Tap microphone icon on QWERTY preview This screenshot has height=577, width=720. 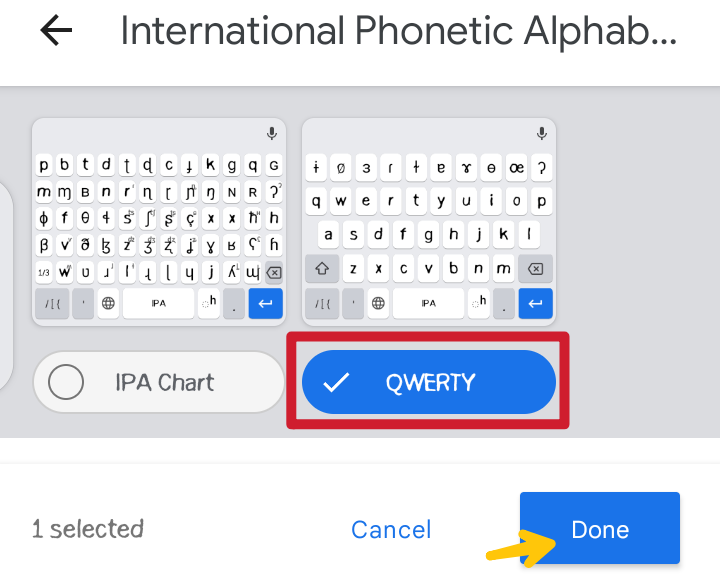[x=542, y=133]
